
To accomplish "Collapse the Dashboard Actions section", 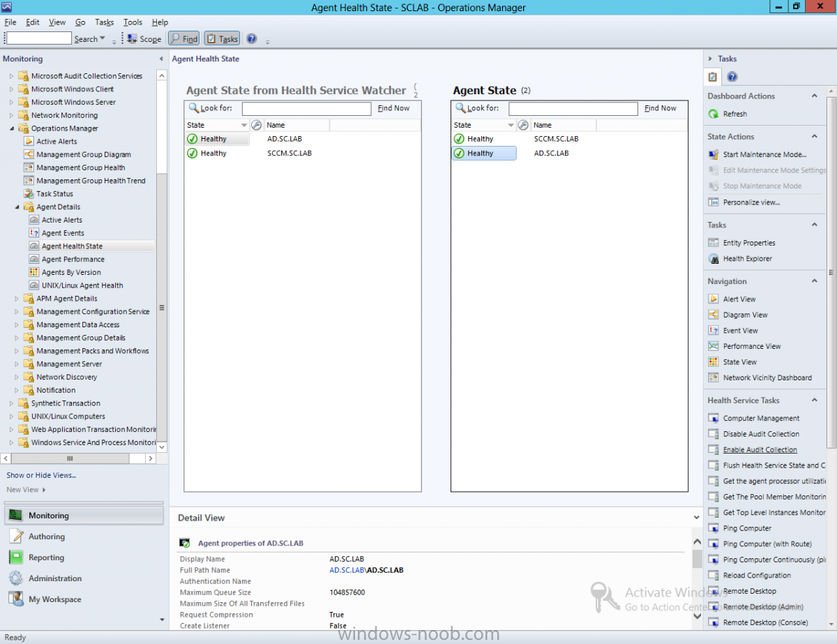I will click(x=814, y=96).
